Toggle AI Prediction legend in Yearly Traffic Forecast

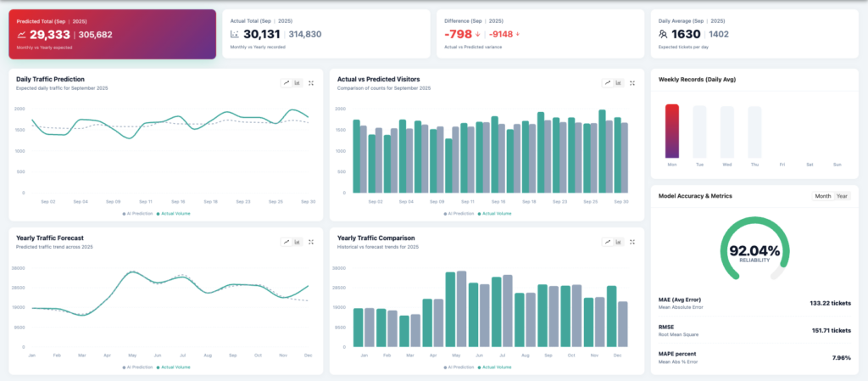138,367
